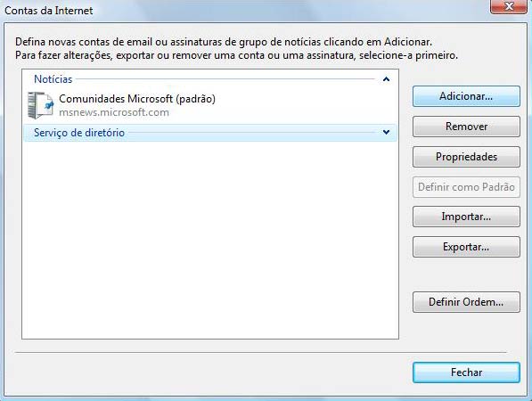Image resolution: width=532 pixels, height=401 pixels.
Task: Open Propriedades for the selected account
Action: tap(466, 157)
